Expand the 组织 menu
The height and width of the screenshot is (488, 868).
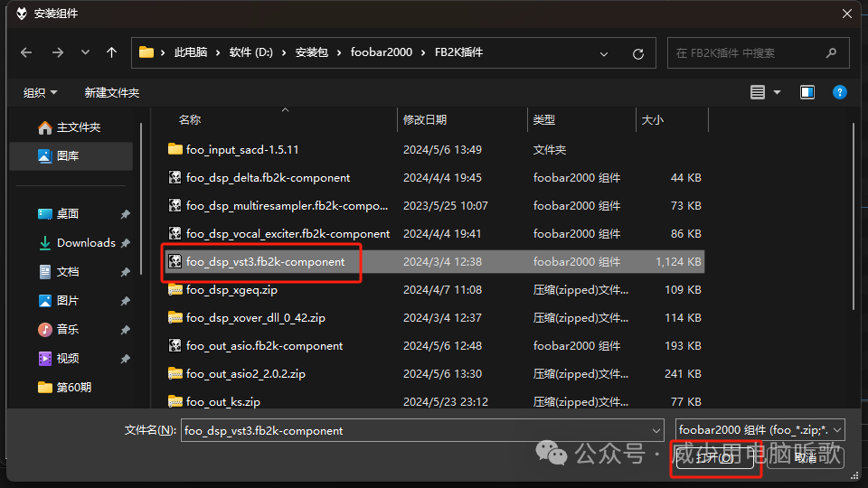pos(41,92)
